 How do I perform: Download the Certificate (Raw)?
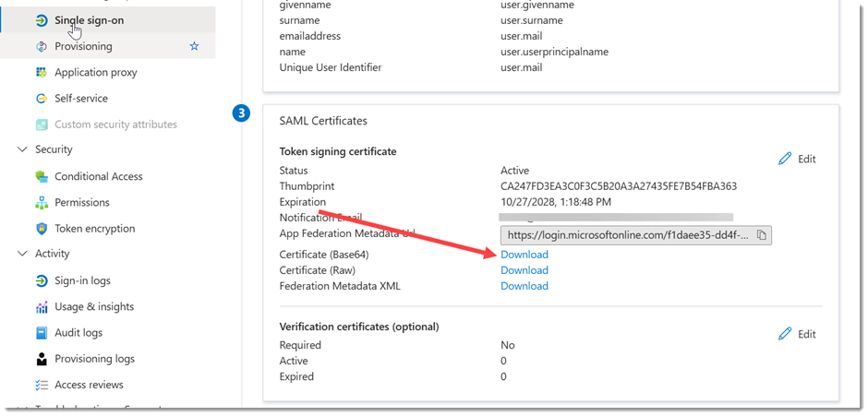click(524, 270)
